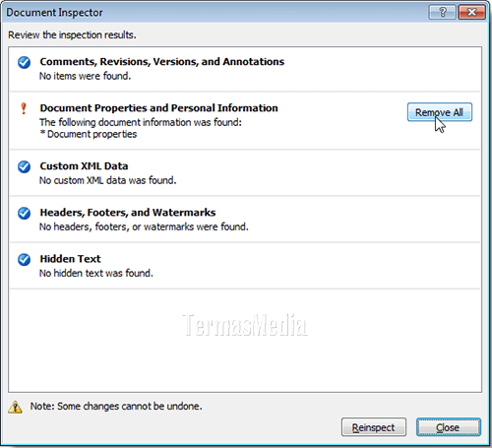The height and width of the screenshot is (448, 492).
Task: Select "Comments, Revisions, Versions, and Annotations" heading
Action: tap(162, 62)
